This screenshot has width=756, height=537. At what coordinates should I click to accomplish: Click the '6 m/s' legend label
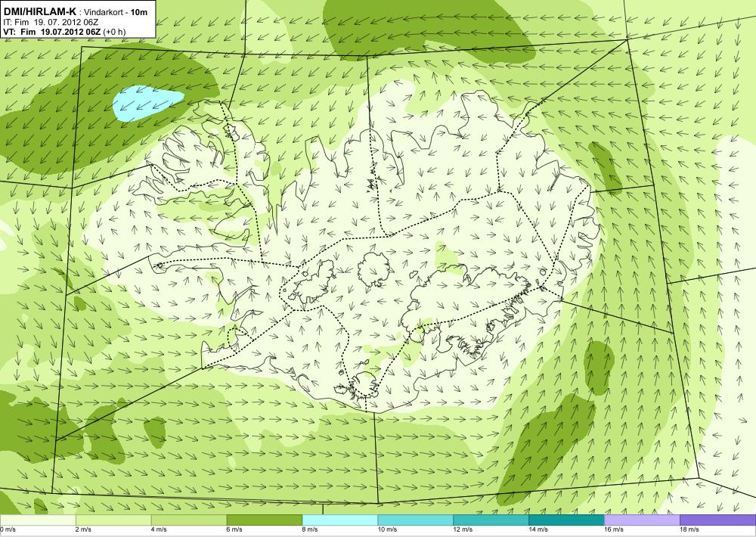click(235, 529)
